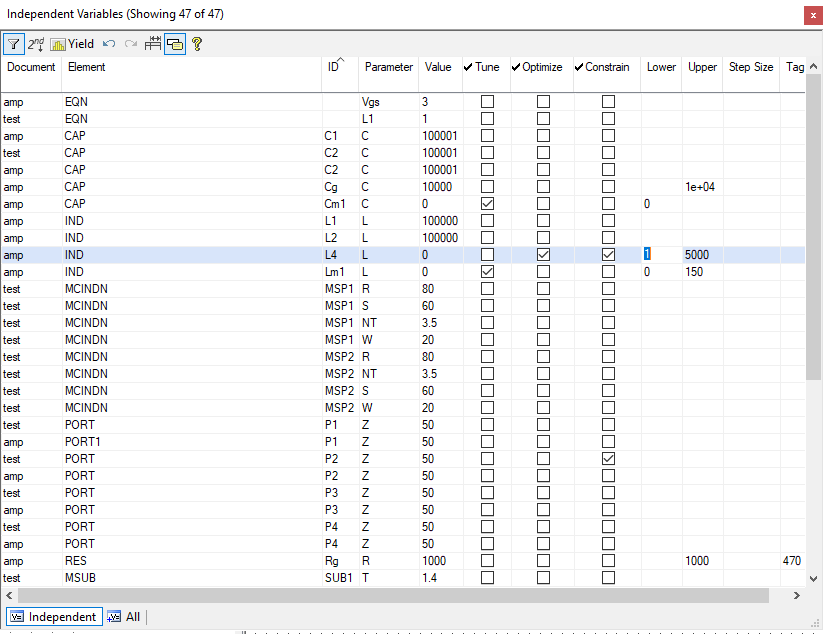Uncheck Constrain for test PORT P2
Image resolution: width=823 pixels, height=634 pixels.
click(x=608, y=459)
